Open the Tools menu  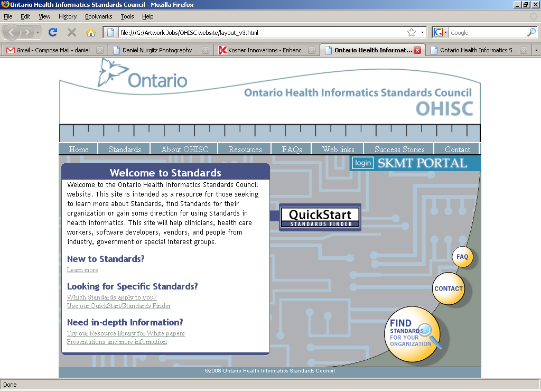[x=127, y=16]
